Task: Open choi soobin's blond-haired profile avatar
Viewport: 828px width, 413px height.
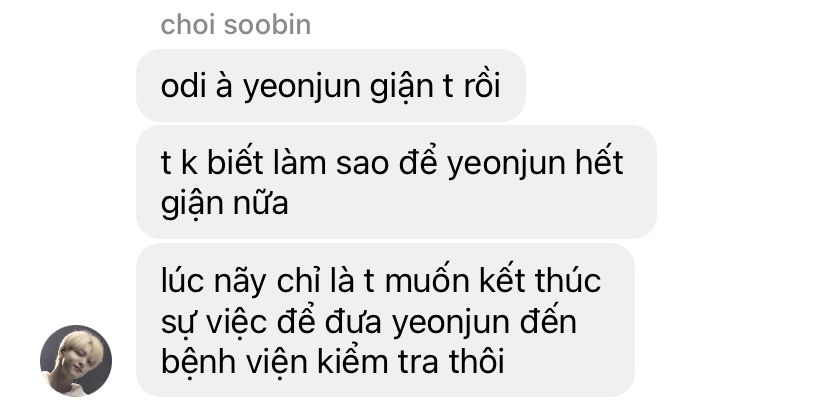Action: click(x=76, y=361)
